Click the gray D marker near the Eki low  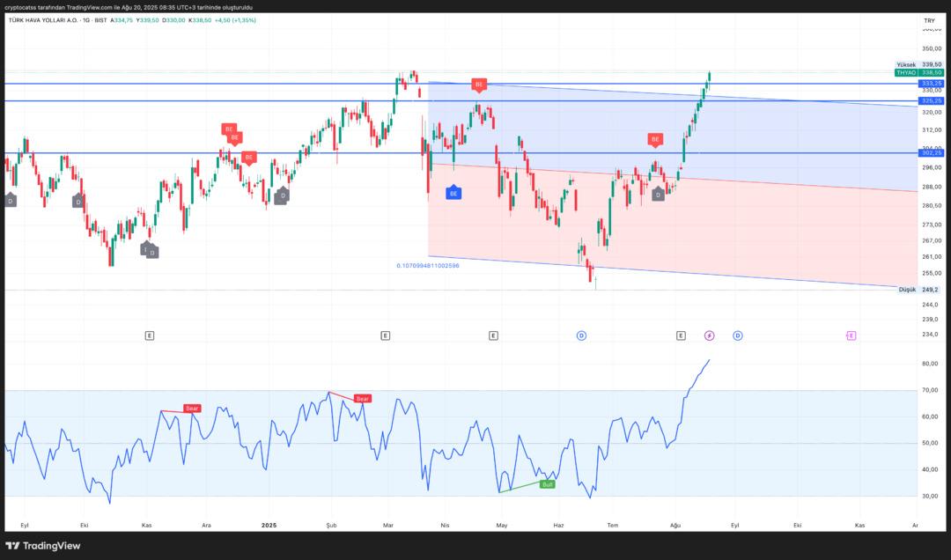point(77,201)
